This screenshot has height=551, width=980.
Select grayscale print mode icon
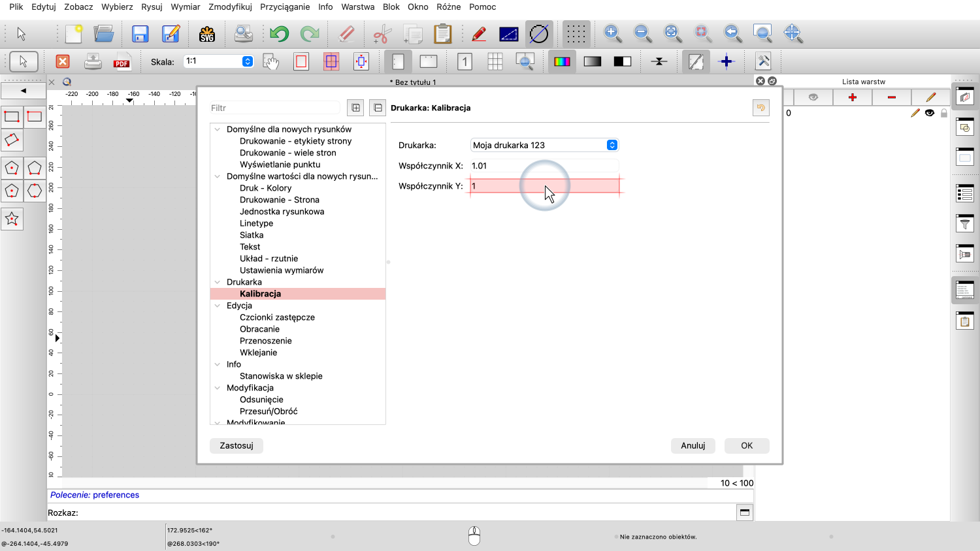593,61
